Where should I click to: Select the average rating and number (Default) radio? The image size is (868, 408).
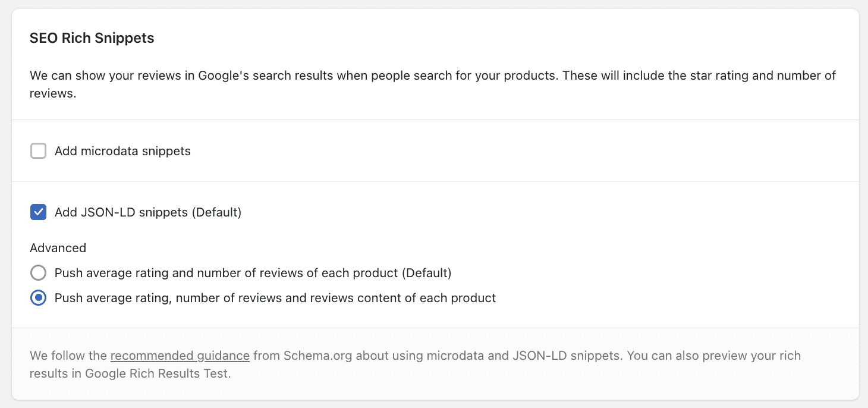click(x=38, y=273)
